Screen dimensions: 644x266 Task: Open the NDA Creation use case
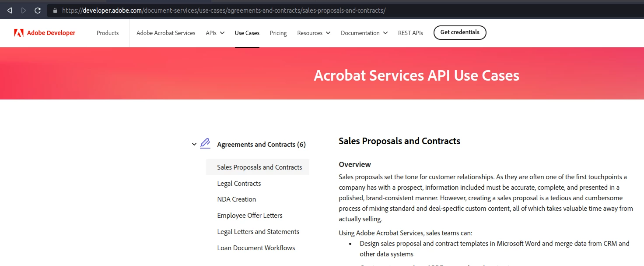pyautogui.click(x=237, y=199)
